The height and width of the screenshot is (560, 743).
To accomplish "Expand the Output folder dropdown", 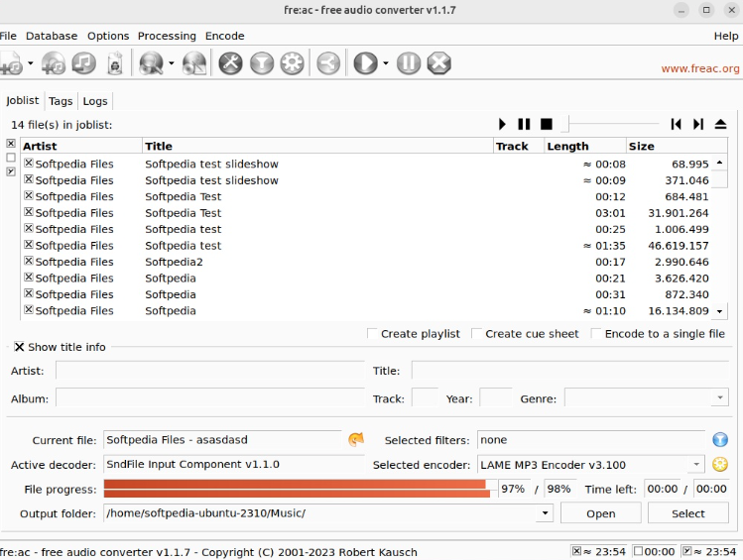I will [x=545, y=513].
